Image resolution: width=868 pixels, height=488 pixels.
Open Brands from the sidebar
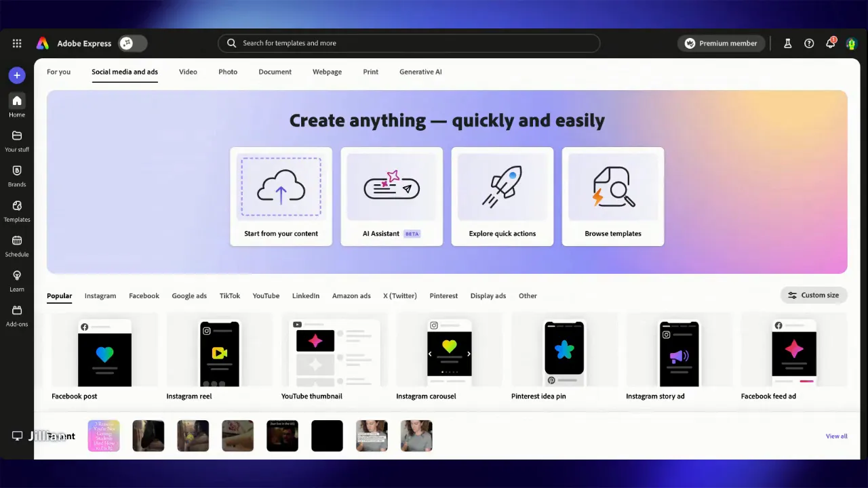(16, 176)
